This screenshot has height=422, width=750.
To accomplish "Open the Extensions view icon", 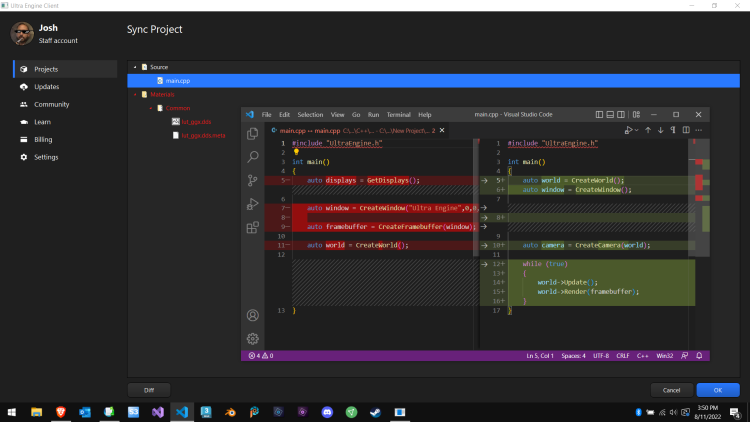I will 253,228.
